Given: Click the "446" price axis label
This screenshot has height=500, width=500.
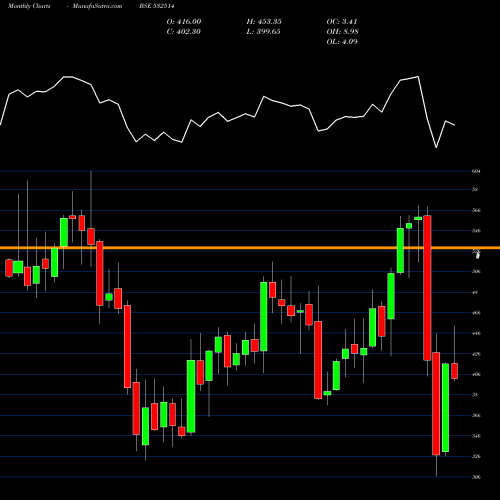Looking at the screenshot, I should (476, 333).
